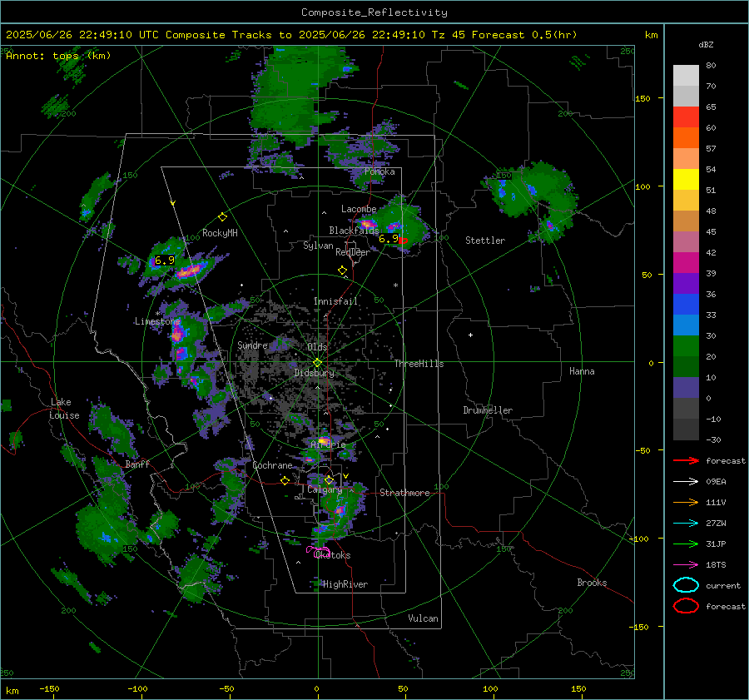This screenshot has width=749, height=700.
Task: Click the Hanna label
Action: tap(582, 371)
